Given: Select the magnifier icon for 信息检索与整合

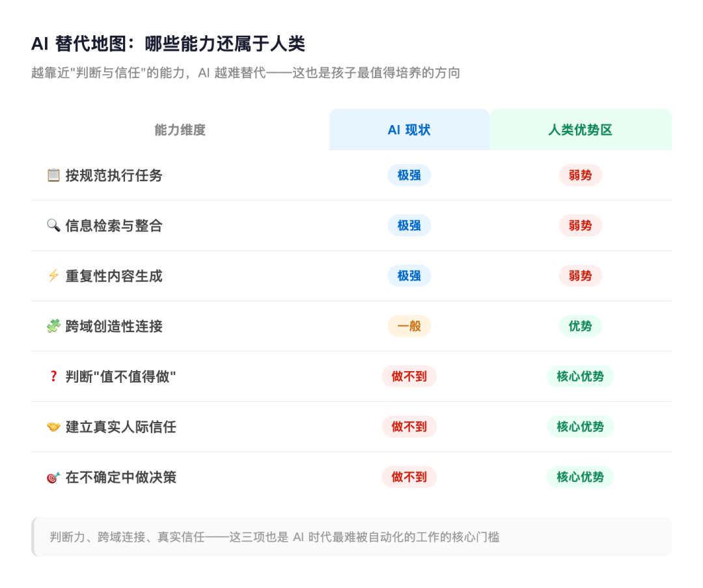Looking at the screenshot, I should click(x=53, y=225).
